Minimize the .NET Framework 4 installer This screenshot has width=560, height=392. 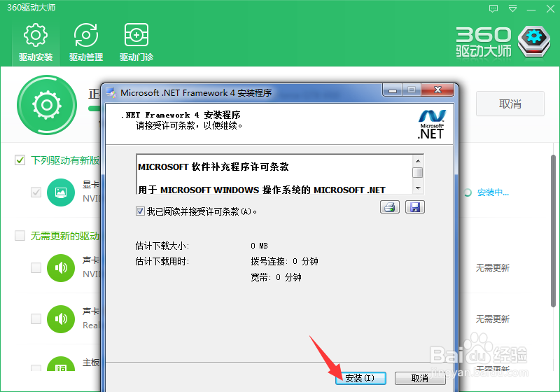pos(393,90)
